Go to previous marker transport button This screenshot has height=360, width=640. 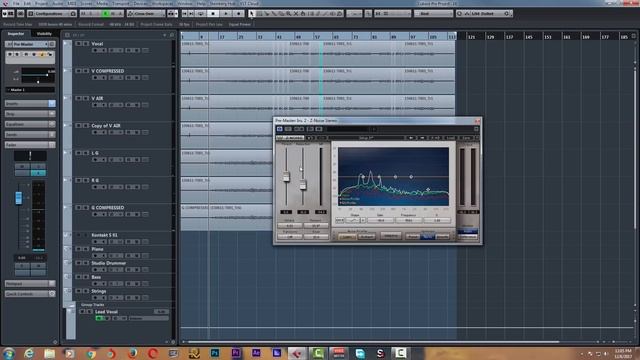[x=184, y=13]
